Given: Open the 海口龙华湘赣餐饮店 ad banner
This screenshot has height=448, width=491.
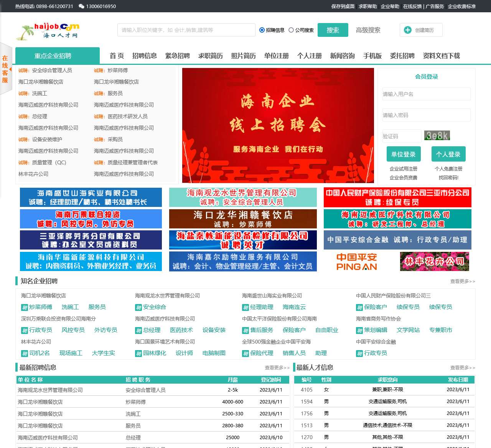Looking at the screenshot, I should click(243, 219).
